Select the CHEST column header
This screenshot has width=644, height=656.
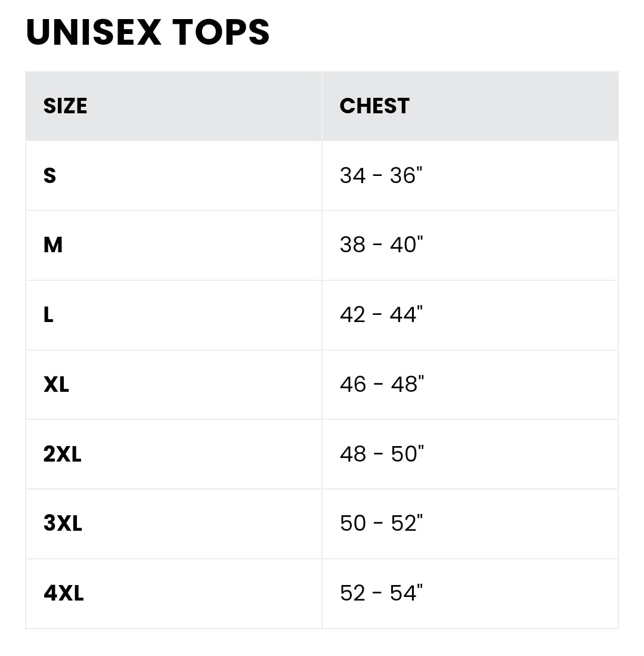(374, 106)
